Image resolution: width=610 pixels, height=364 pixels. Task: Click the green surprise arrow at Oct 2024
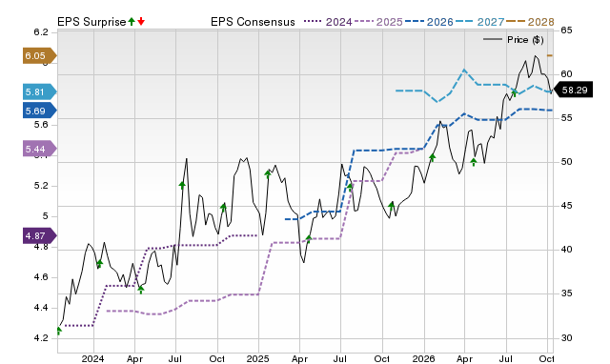tap(223, 207)
